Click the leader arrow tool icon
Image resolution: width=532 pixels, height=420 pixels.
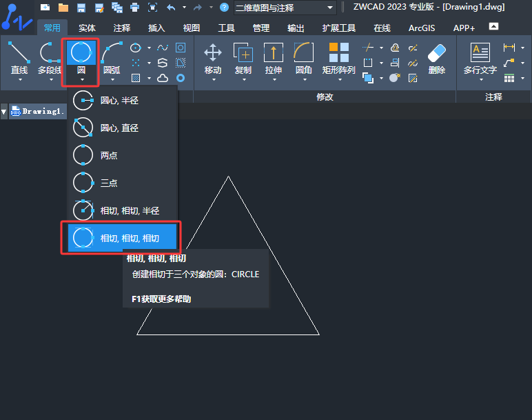509,63
